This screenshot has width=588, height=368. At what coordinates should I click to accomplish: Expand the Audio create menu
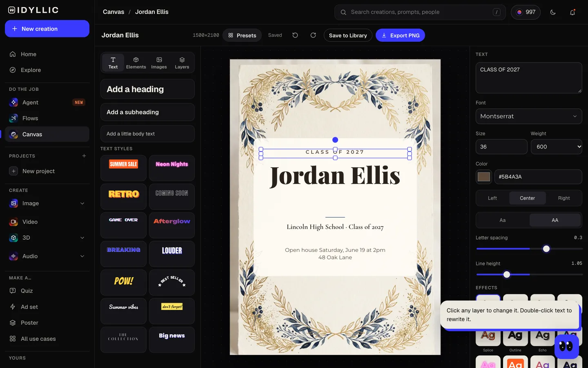pyautogui.click(x=82, y=256)
